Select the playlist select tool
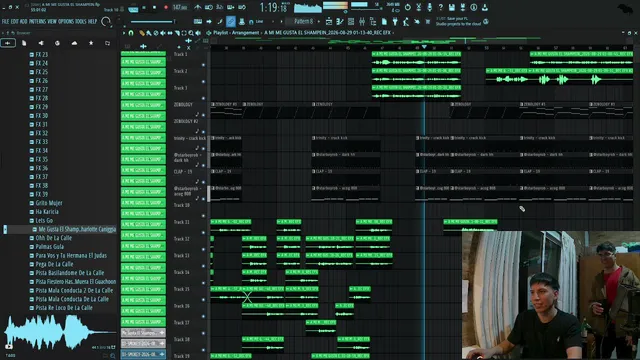 [184, 33]
